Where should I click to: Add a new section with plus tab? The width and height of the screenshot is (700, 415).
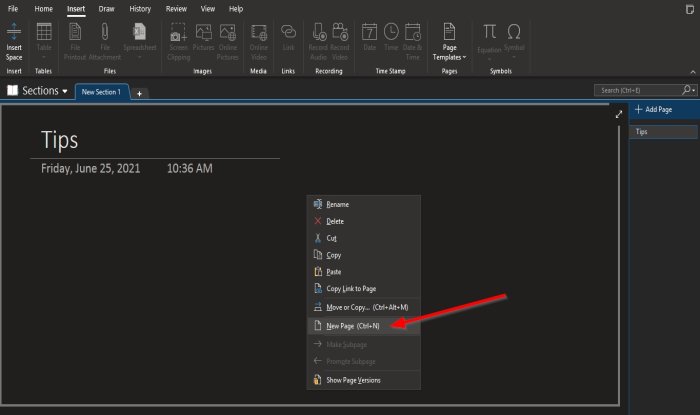[x=139, y=93]
